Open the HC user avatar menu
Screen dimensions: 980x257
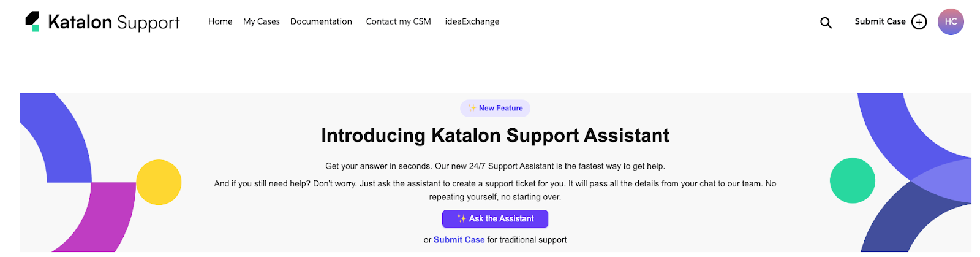pos(951,21)
